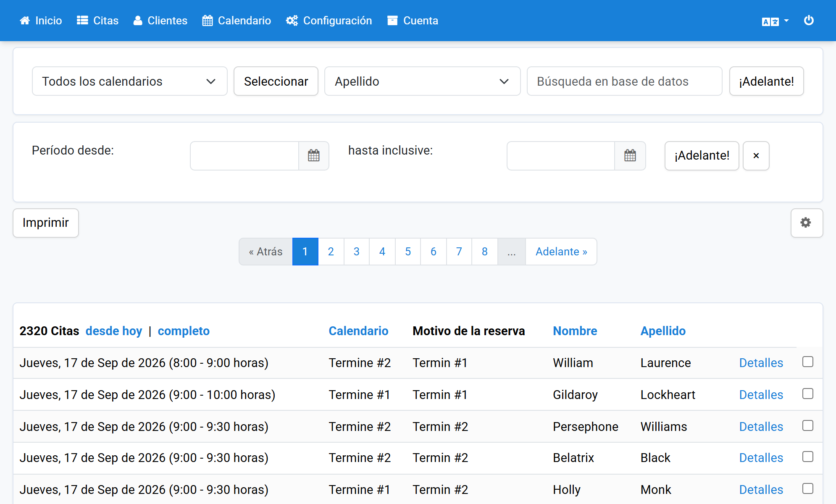Open the Inicio menu item
This screenshot has width=836, height=504.
tap(41, 21)
